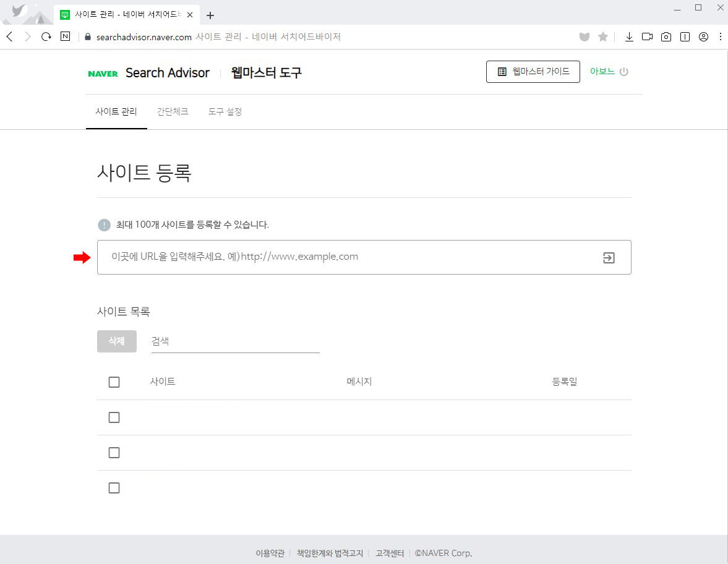This screenshot has width=728, height=564.
Task: Tick the third site row checkbox
Action: [x=114, y=488]
